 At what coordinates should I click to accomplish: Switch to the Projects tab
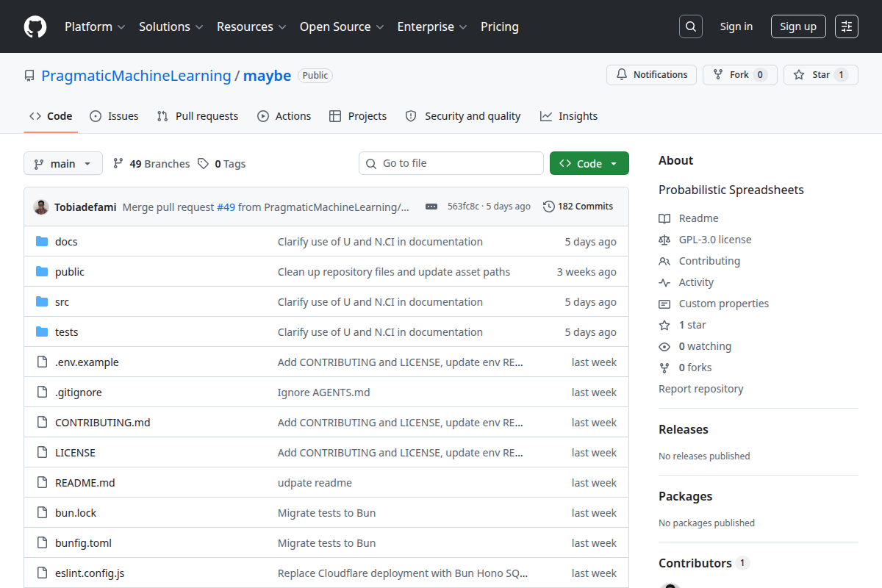coord(358,116)
